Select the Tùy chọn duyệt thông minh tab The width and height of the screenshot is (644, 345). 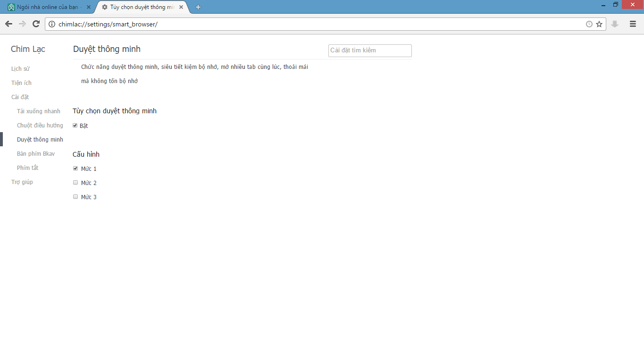(x=142, y=7)
